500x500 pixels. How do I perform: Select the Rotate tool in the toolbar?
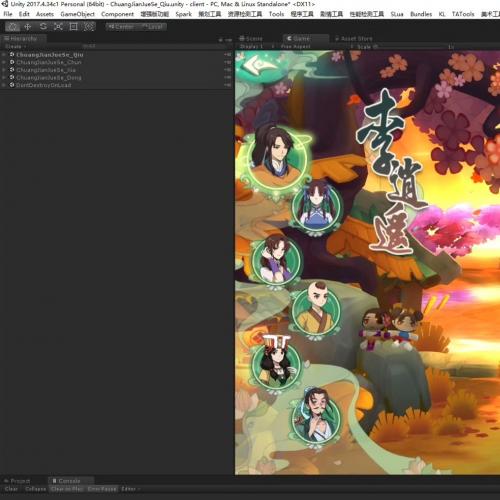(x=43, y=27)
